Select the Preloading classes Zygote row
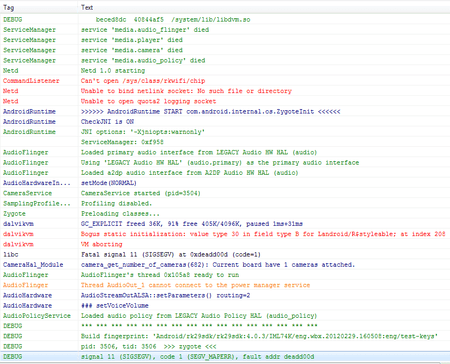 (225, 214)
